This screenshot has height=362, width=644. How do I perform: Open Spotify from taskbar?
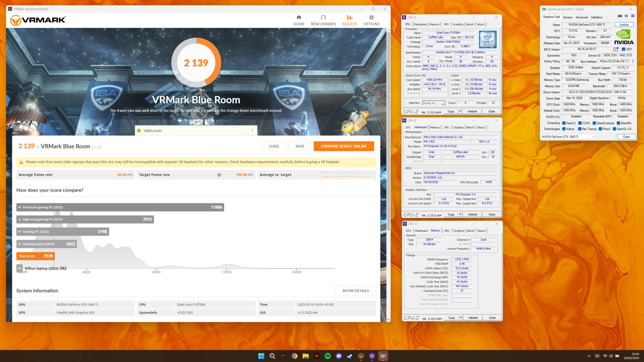coord(328,356)
